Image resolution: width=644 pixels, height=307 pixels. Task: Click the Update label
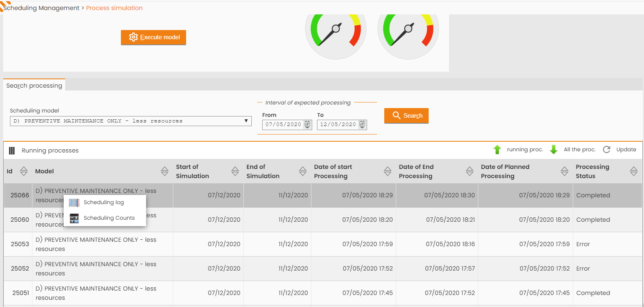(x=626, y=149)
